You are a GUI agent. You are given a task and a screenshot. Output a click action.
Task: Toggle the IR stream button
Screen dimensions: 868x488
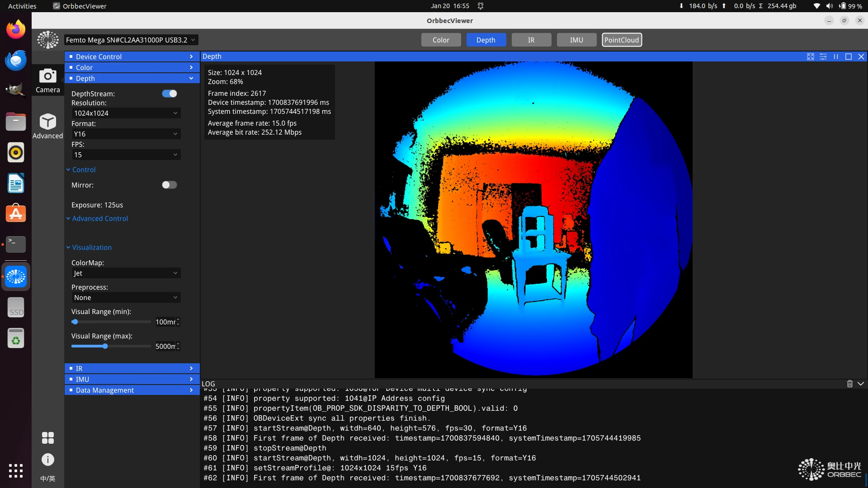(x=531, y=40)
